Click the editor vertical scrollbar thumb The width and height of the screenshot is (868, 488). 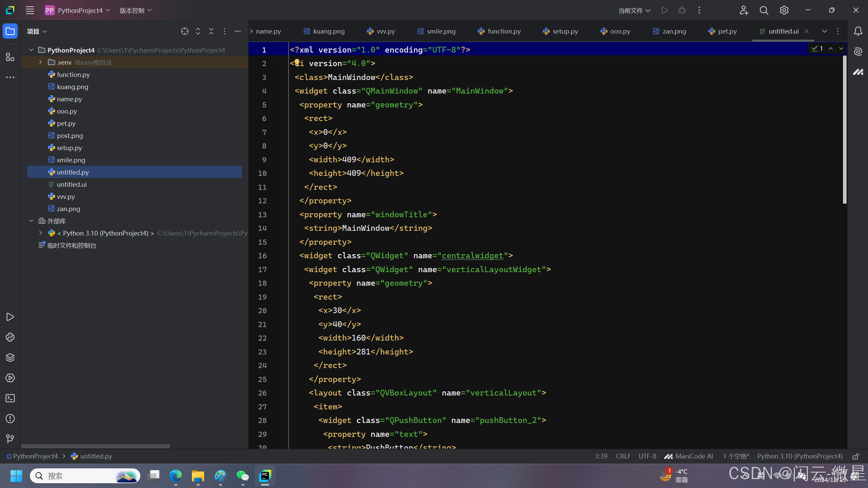point(845,129)
